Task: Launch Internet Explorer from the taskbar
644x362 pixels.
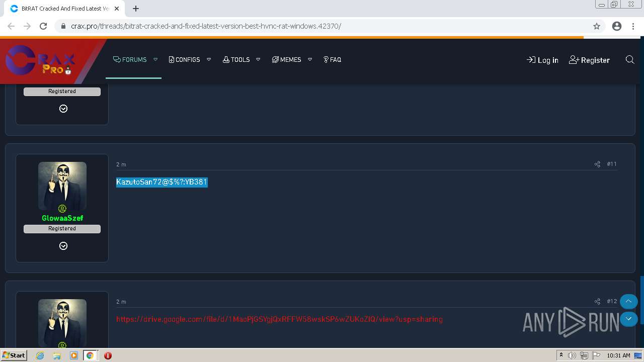Action: pyautogui.click(x=40, y=355)
